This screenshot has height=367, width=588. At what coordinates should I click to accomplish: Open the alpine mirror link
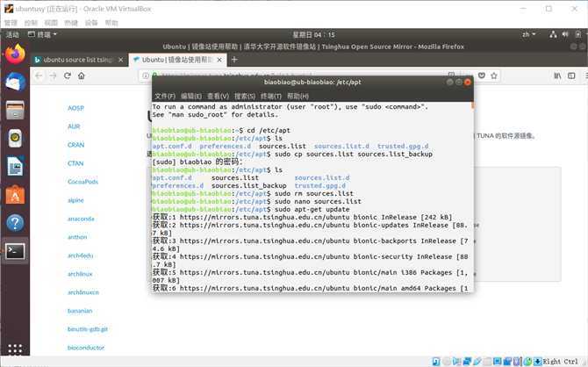click(x=75, y=200)
